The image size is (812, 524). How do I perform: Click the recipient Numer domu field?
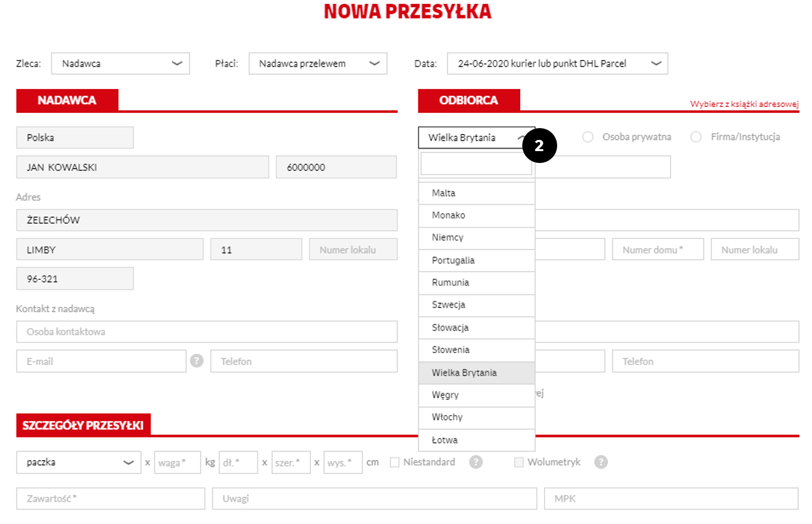(658, 249)
